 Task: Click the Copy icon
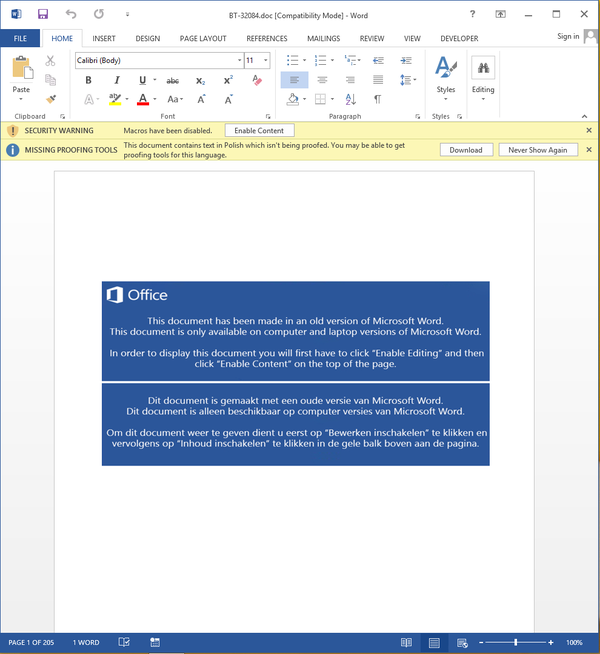coord(50,80)
